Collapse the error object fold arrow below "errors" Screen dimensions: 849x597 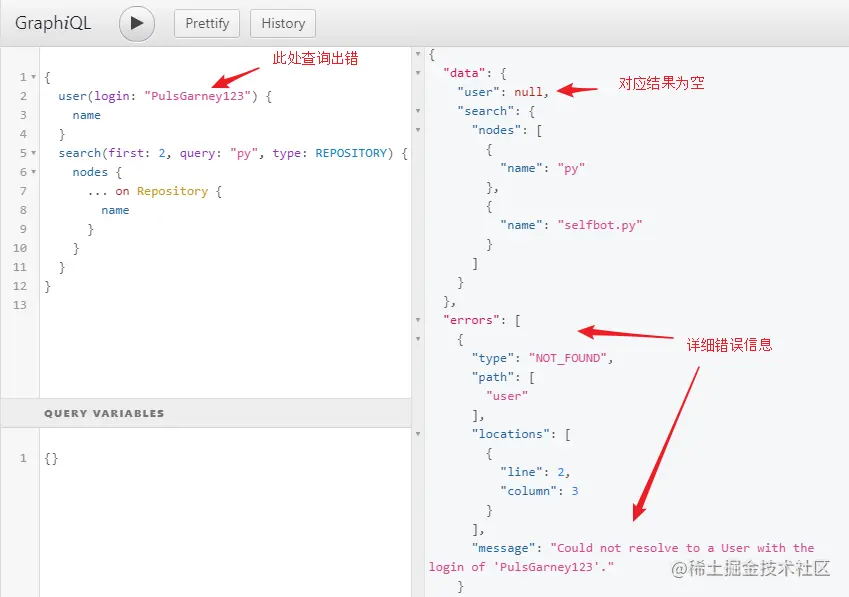pyautogui.click(x=418, y=339)
